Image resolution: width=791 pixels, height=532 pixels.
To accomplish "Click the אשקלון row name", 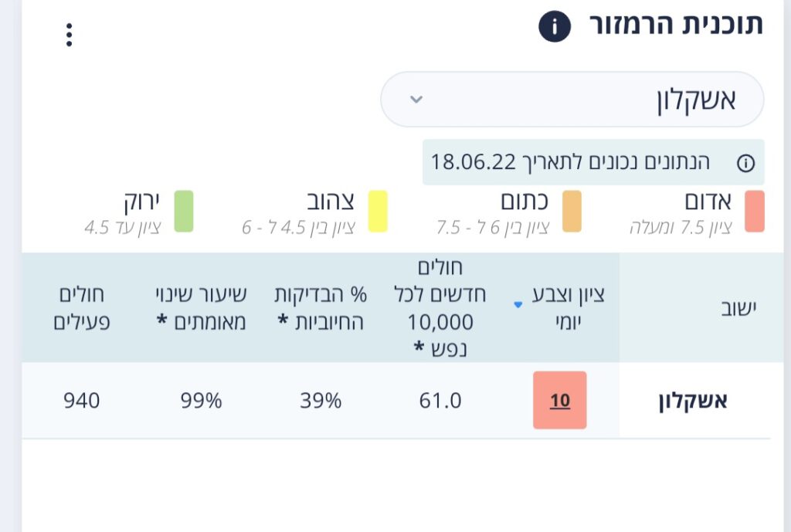I will (x=693, y=401).
